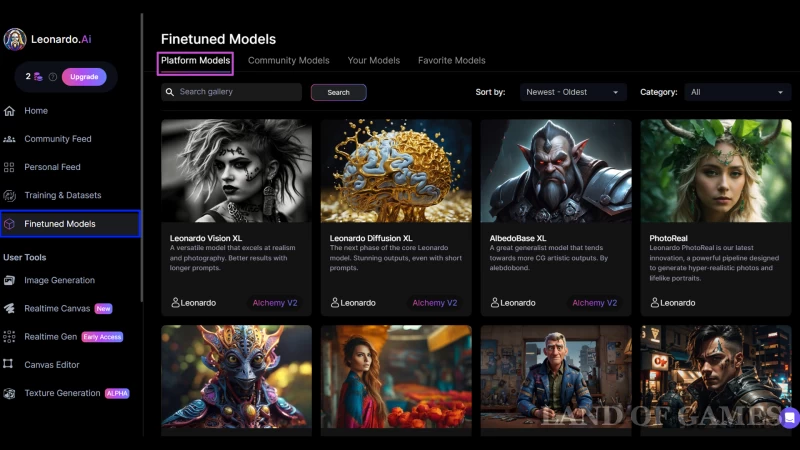Click the user profile avatar
The height and width of the screenshot is (450, 800).
coord(15,39)
